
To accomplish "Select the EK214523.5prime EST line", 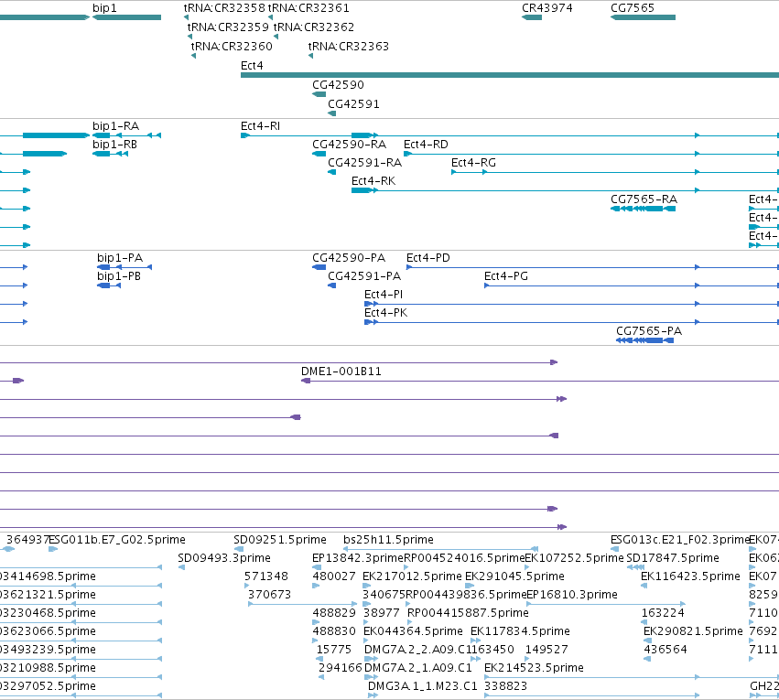I will (x=632, y=678).
